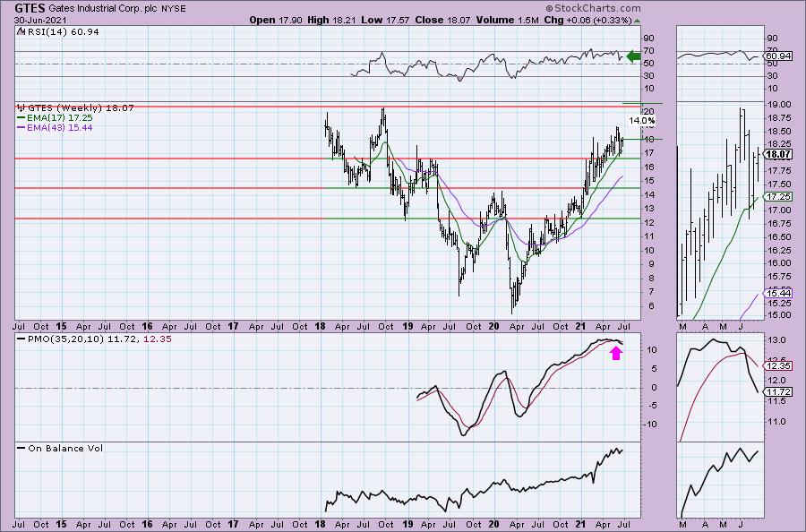Click the 13.0 label on zoom PMO axis
Image resolution: width=806 pixels, height=532 pixels.
coord(776,340)
